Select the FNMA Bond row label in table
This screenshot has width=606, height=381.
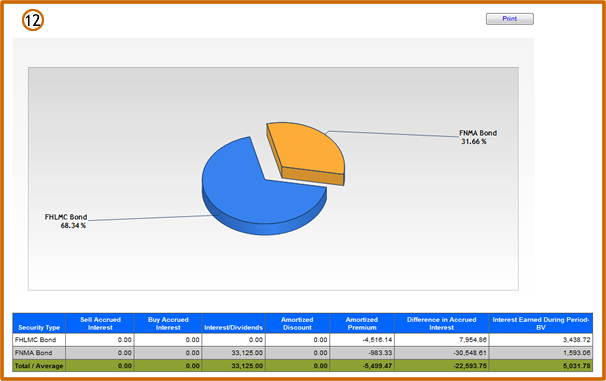click(33, 353)
